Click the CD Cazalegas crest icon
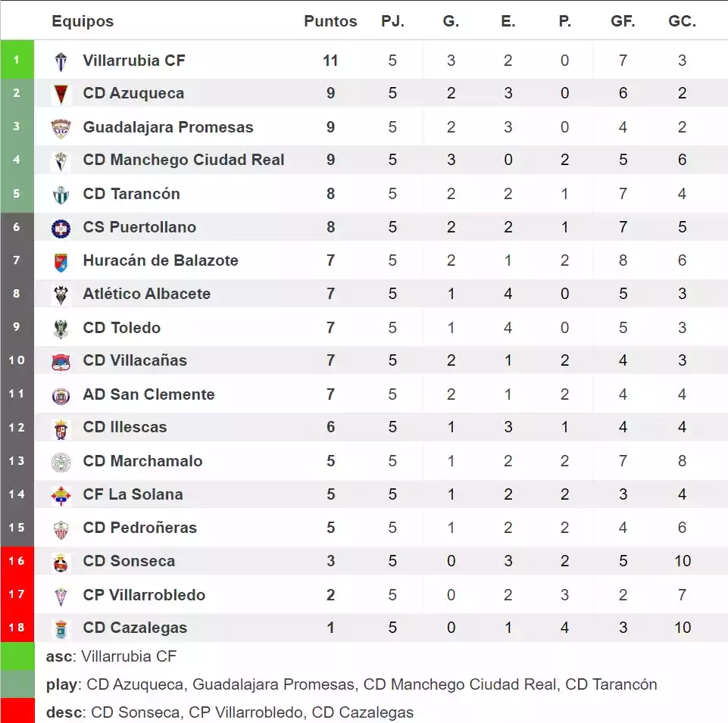 tap(61, 628)
